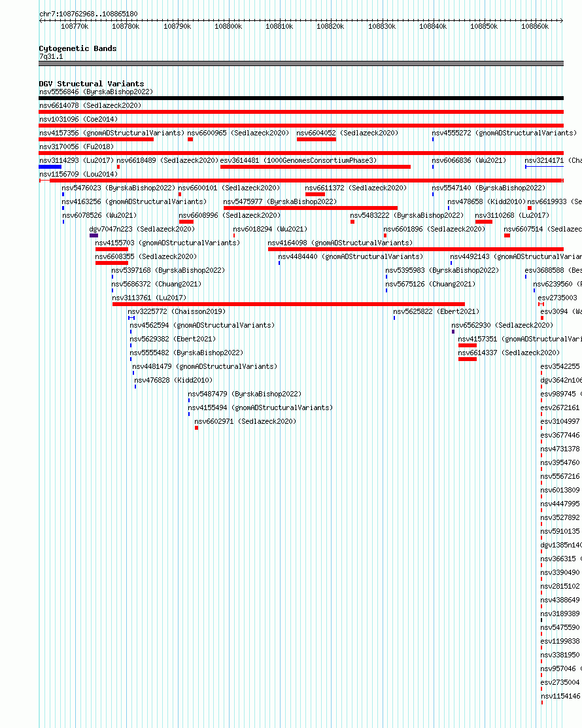Select nsv6604052 (Sedlazeck2020) label
This screenshot has width=582, height=728.
click(347, 133)
